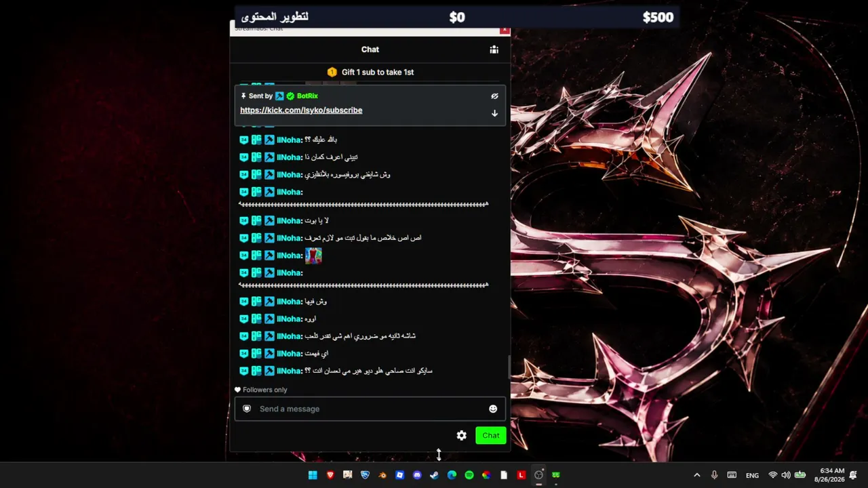Show hidden system tray icons
Screen dimensions: 868x488
(696, 475)
